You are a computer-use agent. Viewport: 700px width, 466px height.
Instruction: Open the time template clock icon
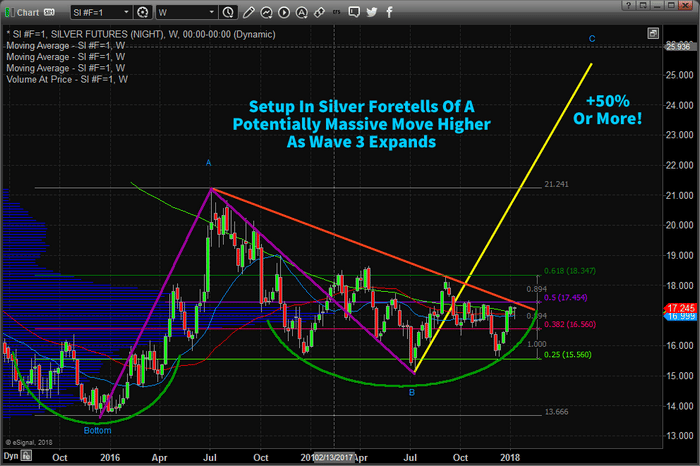coord(228,12)
